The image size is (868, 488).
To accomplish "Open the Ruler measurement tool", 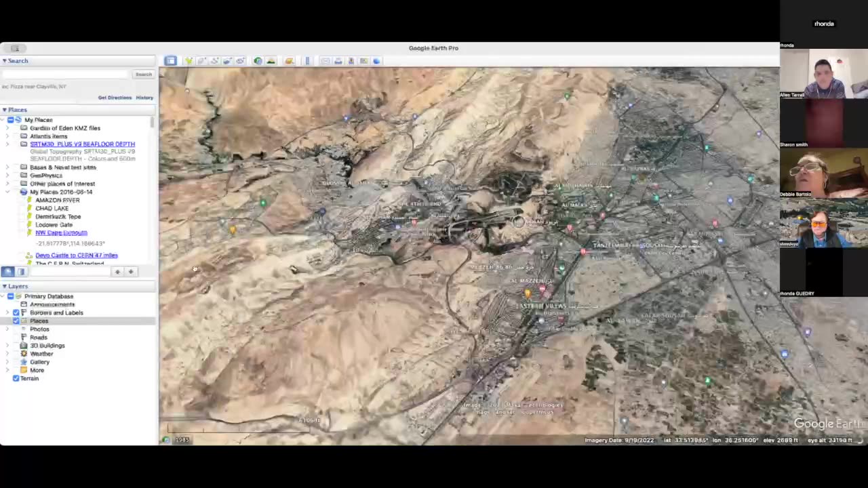I will tap(307, 61).
